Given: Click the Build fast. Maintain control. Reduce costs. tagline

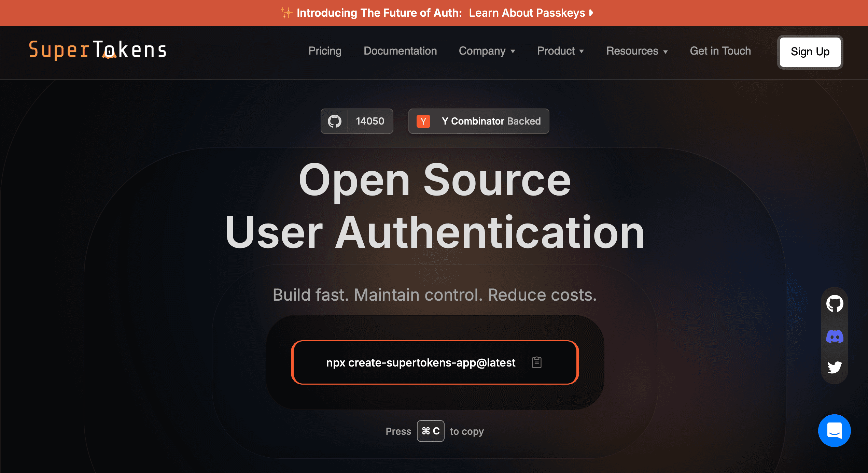Looking at the screenshot, I should click(x=435, y=295).
